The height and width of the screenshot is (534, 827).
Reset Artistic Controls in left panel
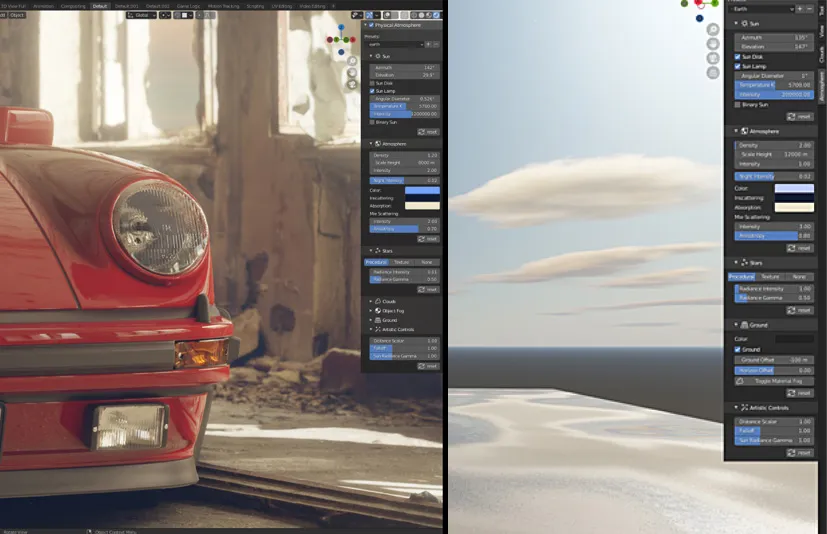click(x=428, y=366)
